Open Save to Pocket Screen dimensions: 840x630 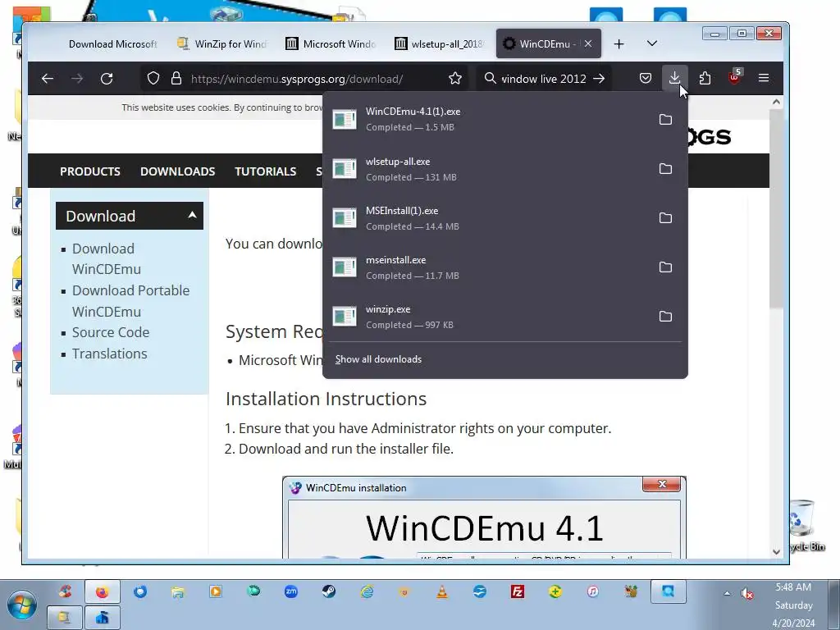point(646,79)
